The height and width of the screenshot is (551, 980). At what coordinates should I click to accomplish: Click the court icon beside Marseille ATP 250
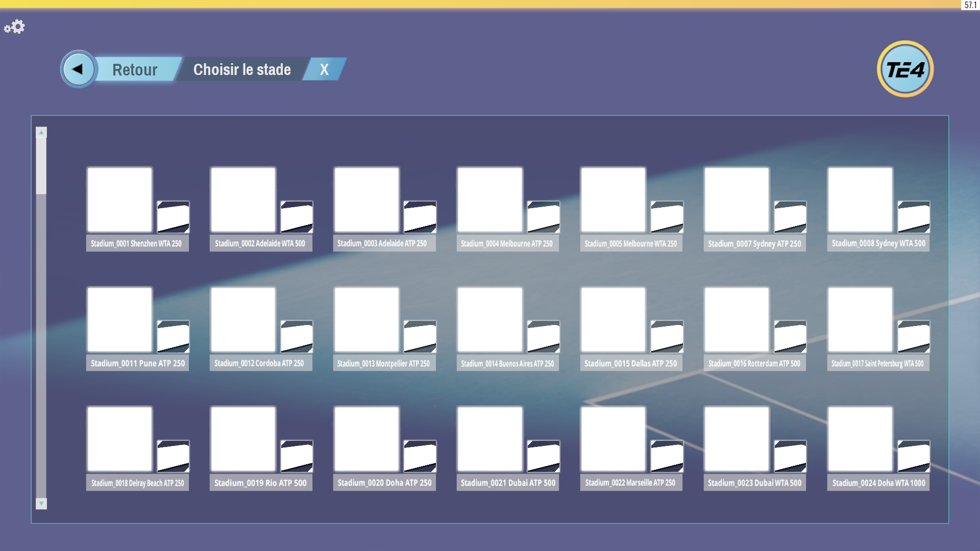click(x=667, y=456)
